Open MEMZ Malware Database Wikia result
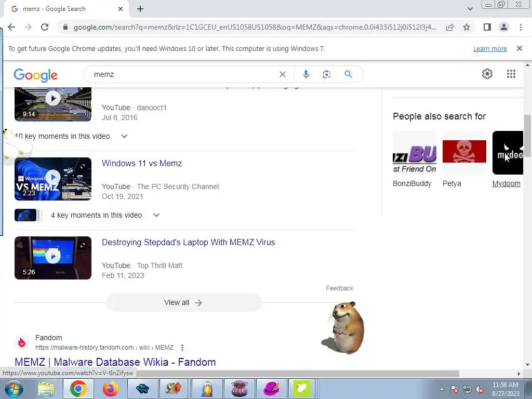The height and width of the screenshot is (399, 532). 115,362
